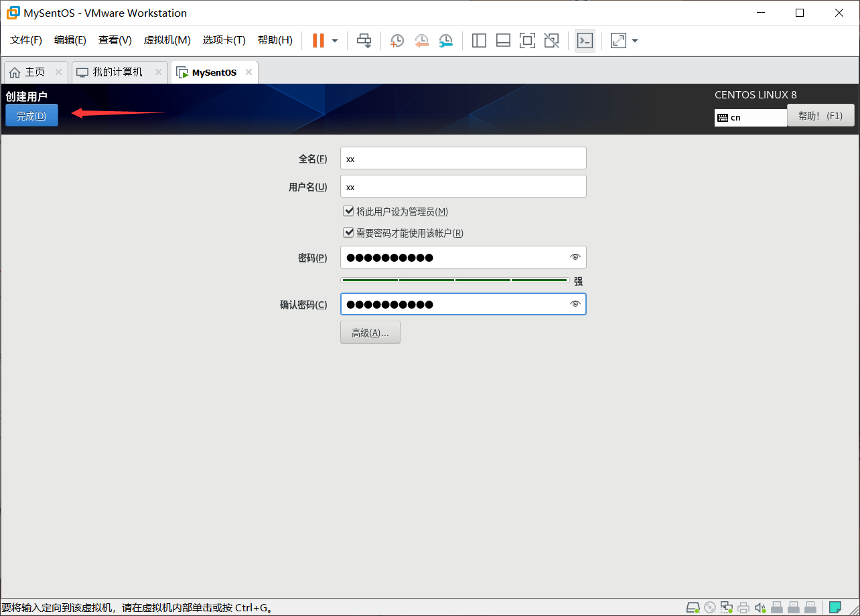Viewport: 860px width, 616px height.
Task: Click the hard disk status icon
Action: pos(693,607)
